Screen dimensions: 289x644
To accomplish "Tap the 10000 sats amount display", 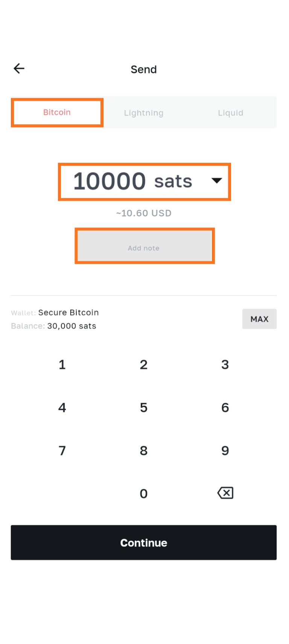I will (132, 181).
